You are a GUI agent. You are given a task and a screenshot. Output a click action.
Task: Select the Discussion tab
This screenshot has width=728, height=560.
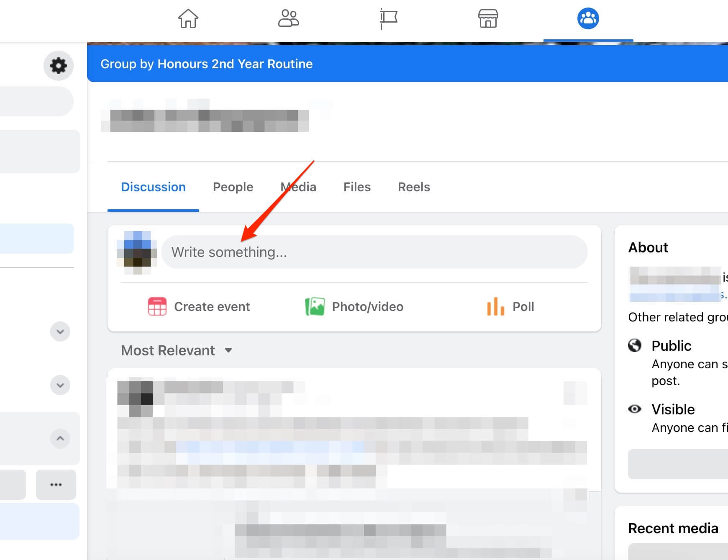153,187
